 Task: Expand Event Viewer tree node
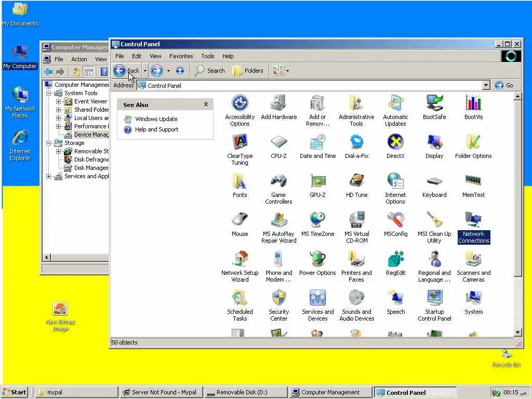[x=58, y=101]
